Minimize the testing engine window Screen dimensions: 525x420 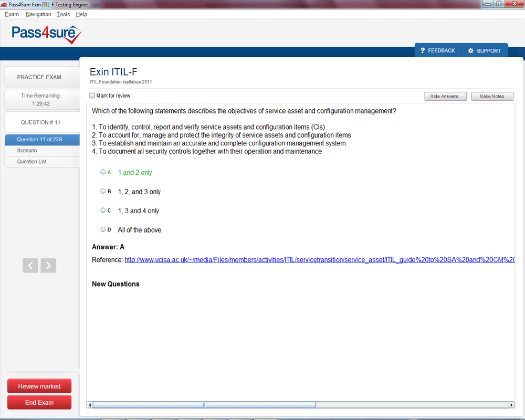[488, 4]
